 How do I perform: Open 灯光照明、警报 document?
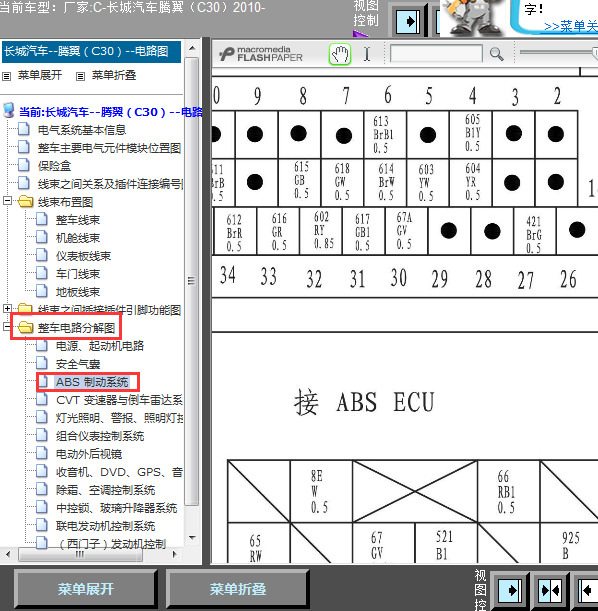[120, 418]
